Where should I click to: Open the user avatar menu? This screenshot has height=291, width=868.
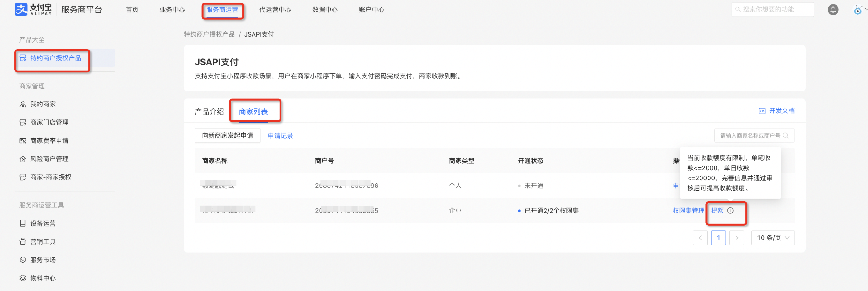(x=858, y=10)
